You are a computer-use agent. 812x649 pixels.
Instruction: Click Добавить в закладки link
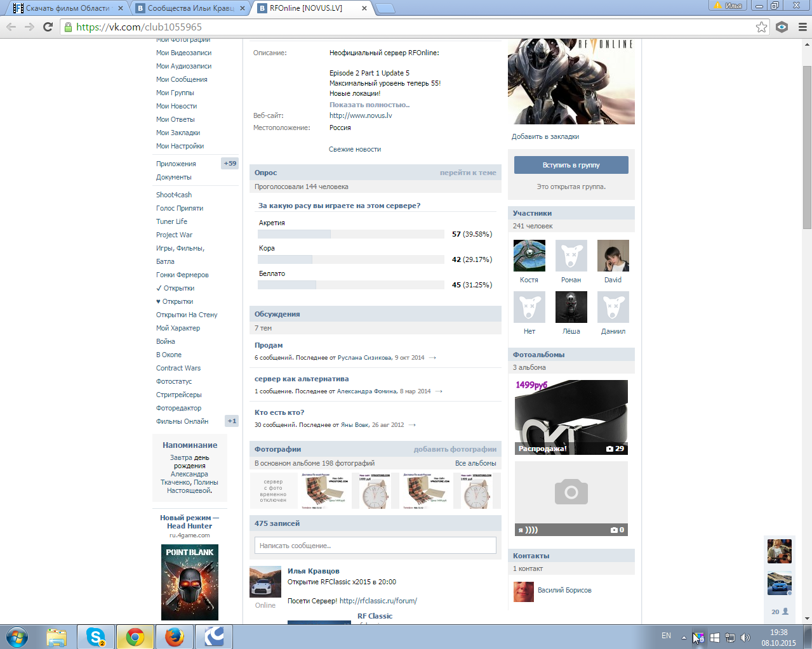545,136
